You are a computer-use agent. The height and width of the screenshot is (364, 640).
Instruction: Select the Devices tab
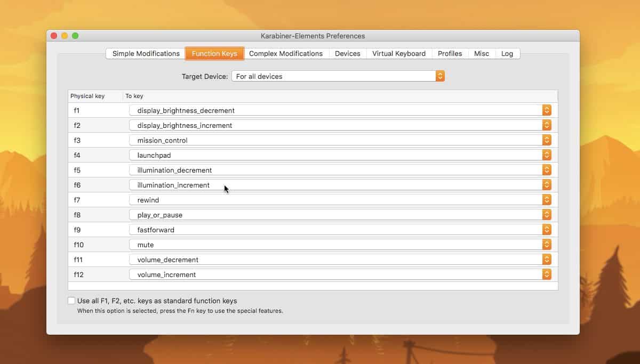click(x=347, y=53)
